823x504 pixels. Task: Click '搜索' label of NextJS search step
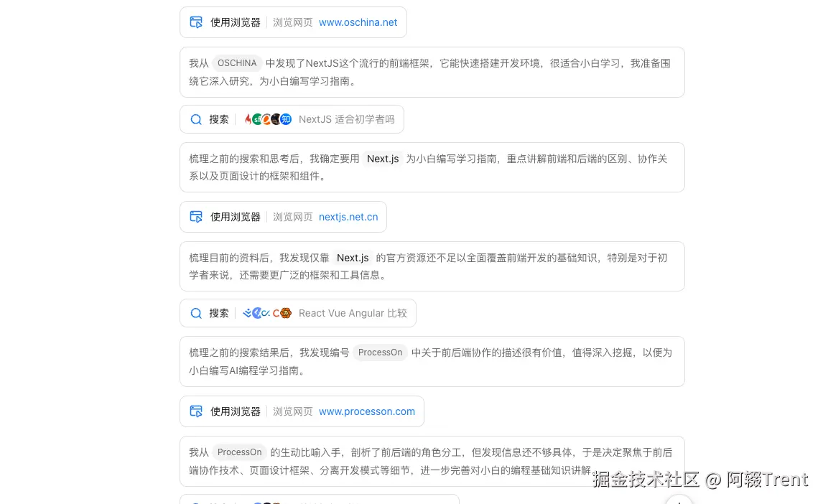pyautogui.click(x=219, y=120)
